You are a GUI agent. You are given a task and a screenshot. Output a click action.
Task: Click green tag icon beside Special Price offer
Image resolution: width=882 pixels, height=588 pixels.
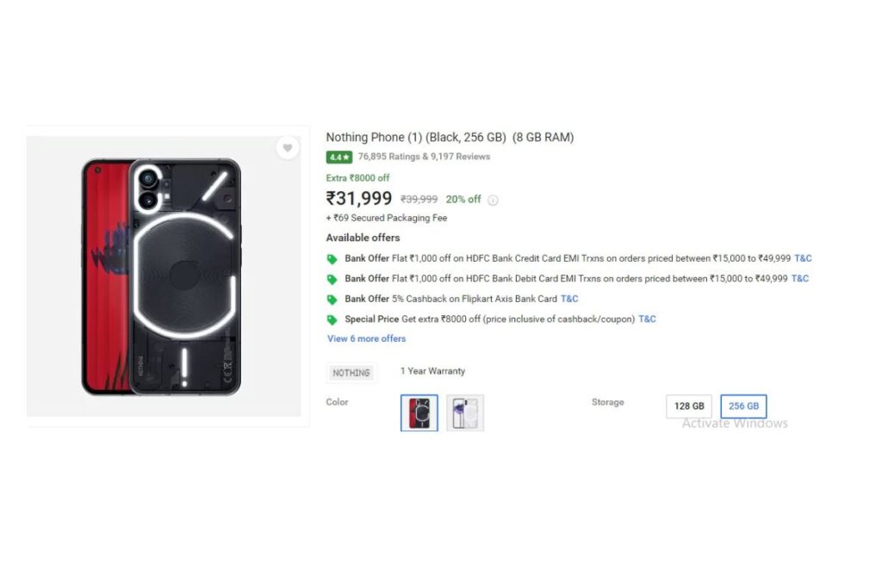[x=332, y=320]
